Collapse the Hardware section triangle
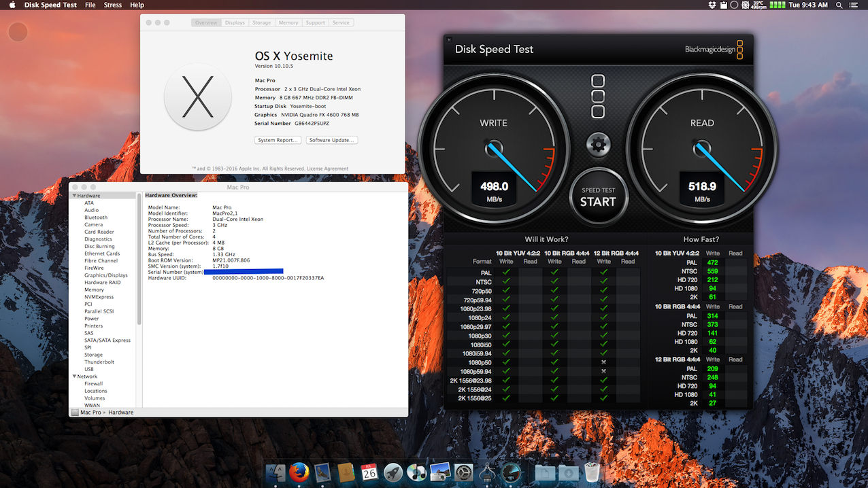 click(x=74, y=196)
